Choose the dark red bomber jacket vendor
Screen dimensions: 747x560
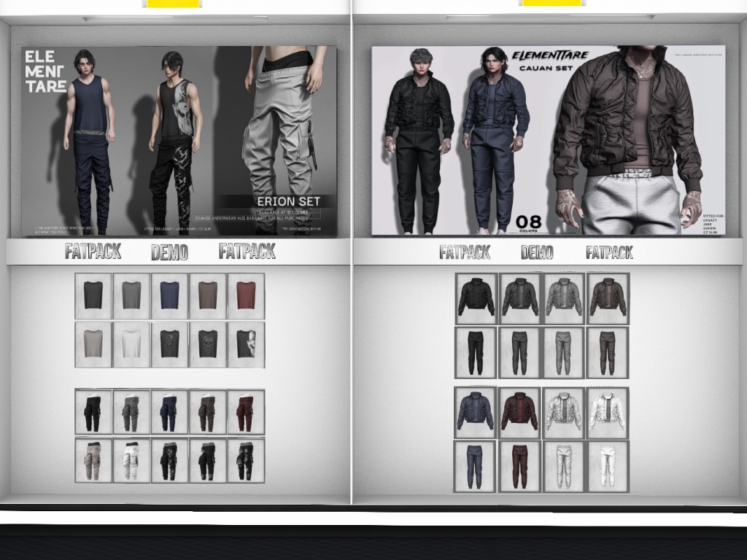point(519,413)
